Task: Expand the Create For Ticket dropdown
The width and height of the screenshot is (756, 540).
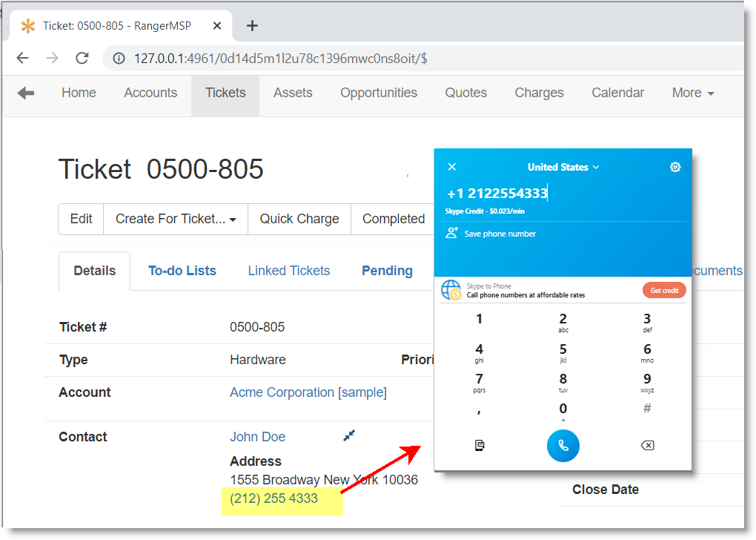Action: point(176,219)
